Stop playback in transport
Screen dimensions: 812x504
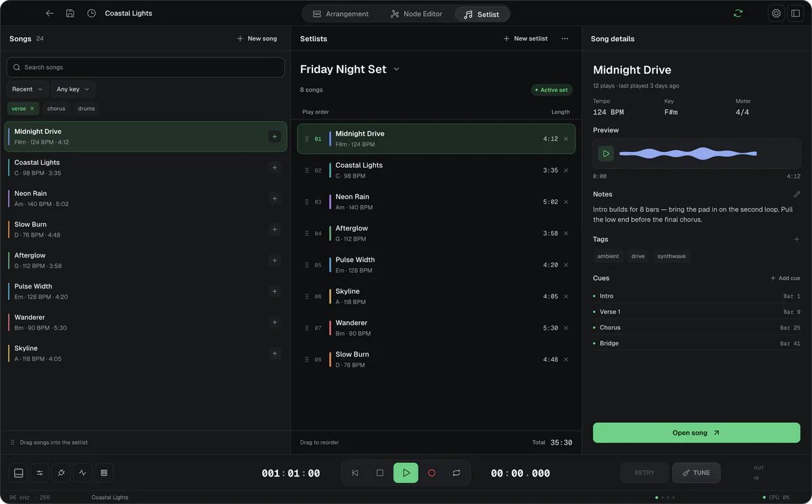380,473
